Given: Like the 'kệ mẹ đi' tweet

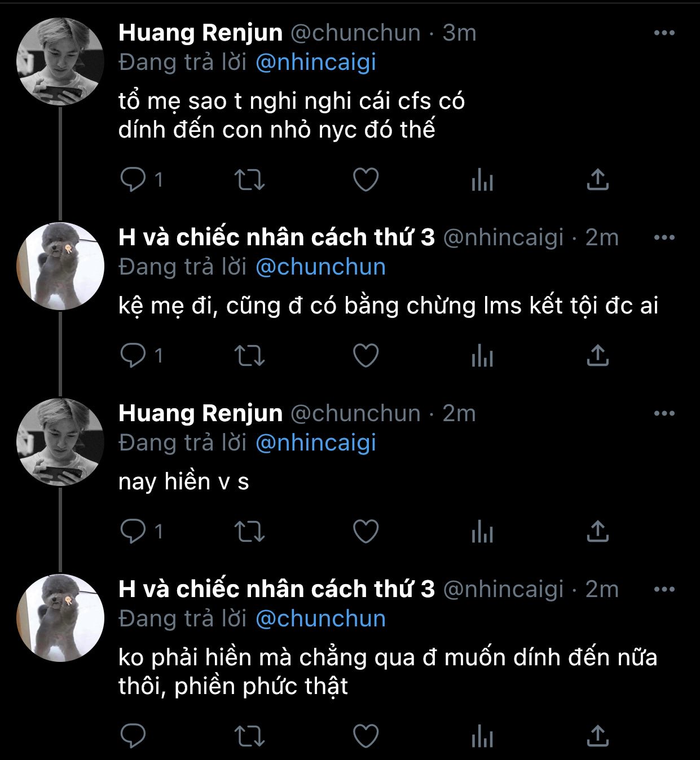Looking at the screenshot, I should pyautogui.click(x=366, y=356).
